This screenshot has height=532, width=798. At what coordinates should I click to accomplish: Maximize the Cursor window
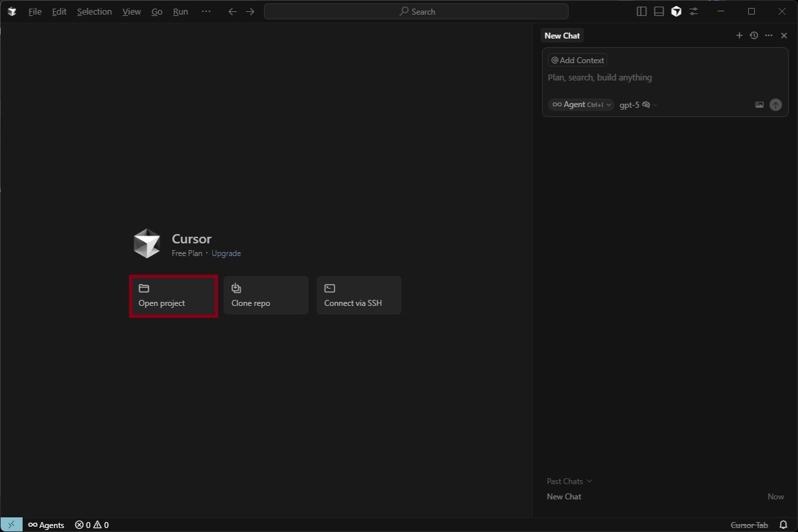pyautogui.click(x=751, y=11)
